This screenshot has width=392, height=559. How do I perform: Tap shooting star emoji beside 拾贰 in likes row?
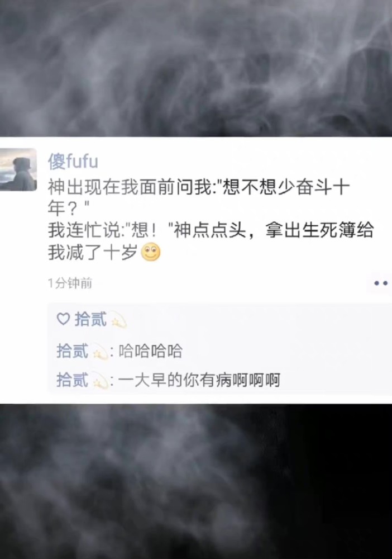click(x=119, y=319)
